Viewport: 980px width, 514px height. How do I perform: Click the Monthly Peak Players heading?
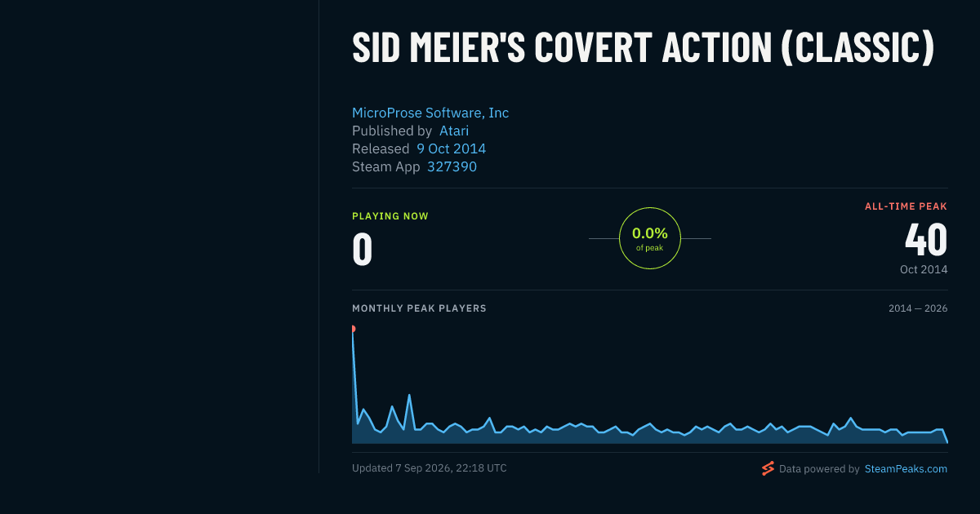(x=419, y=308)
